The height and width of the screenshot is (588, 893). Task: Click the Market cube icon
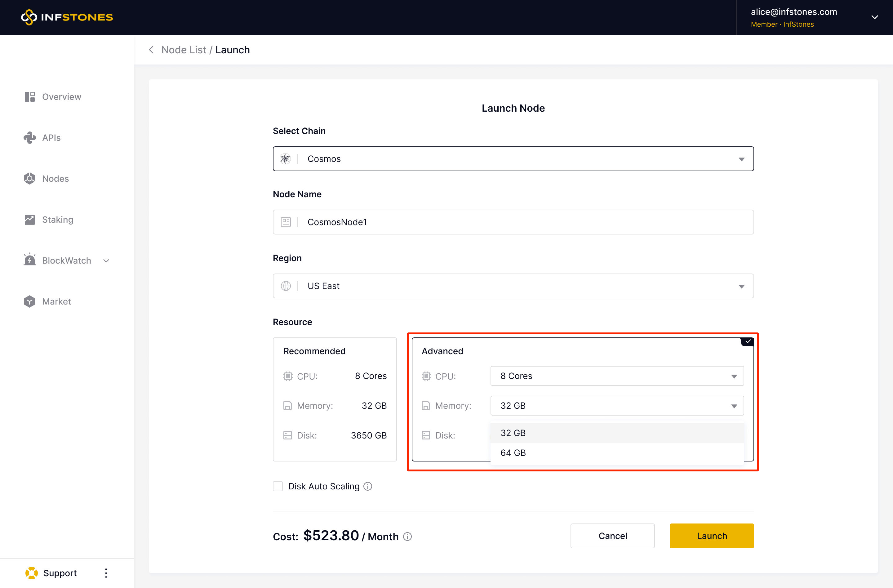[30, 301]
